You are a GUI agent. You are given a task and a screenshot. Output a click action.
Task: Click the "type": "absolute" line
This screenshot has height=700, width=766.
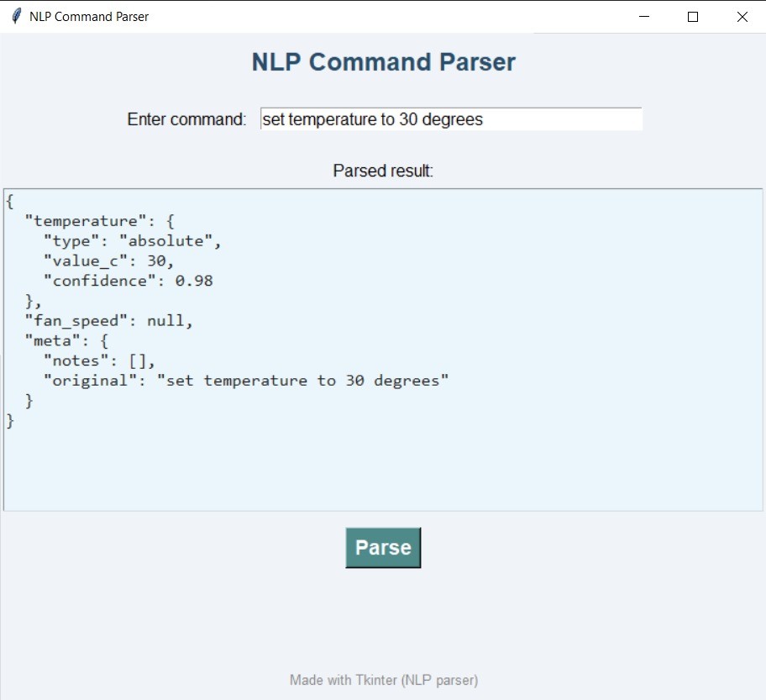pyautogui.click(x=133, y=241)
